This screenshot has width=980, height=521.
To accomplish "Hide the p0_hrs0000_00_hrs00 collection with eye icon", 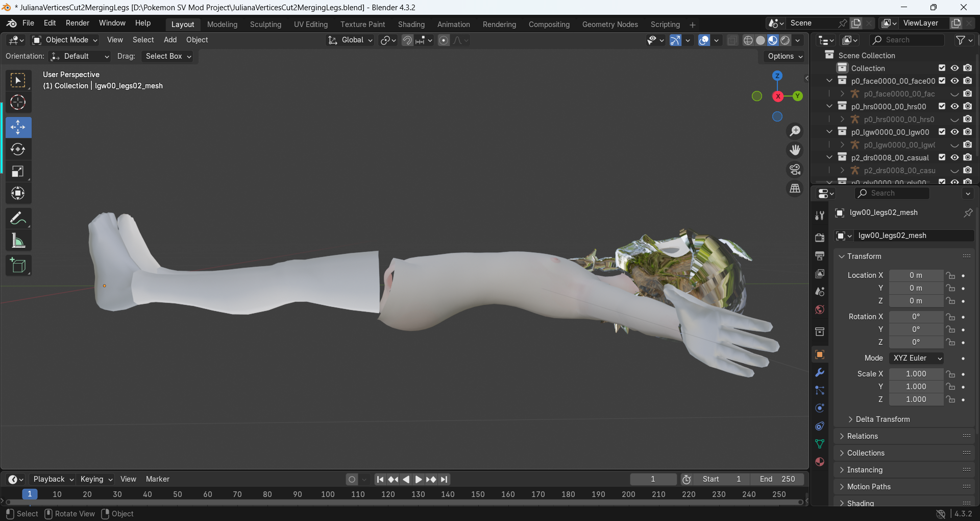I will [954, 106].
